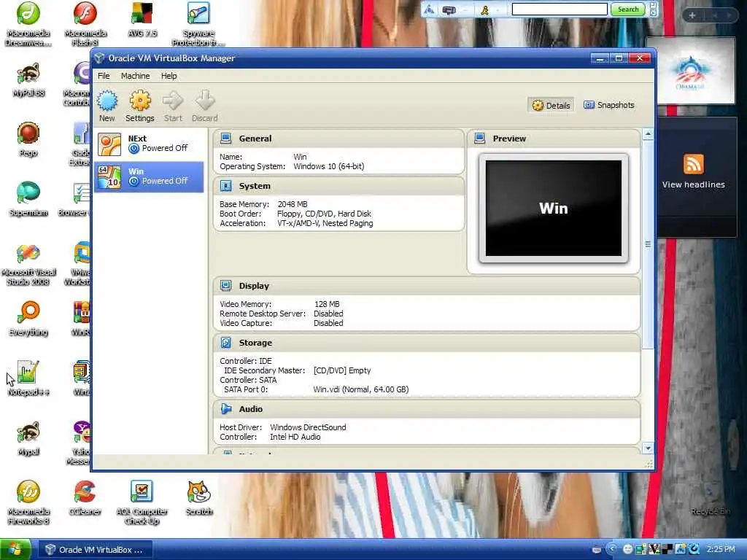Click the Storage section header
This screenshot has width=747, height=560.
tap(426, 343)
